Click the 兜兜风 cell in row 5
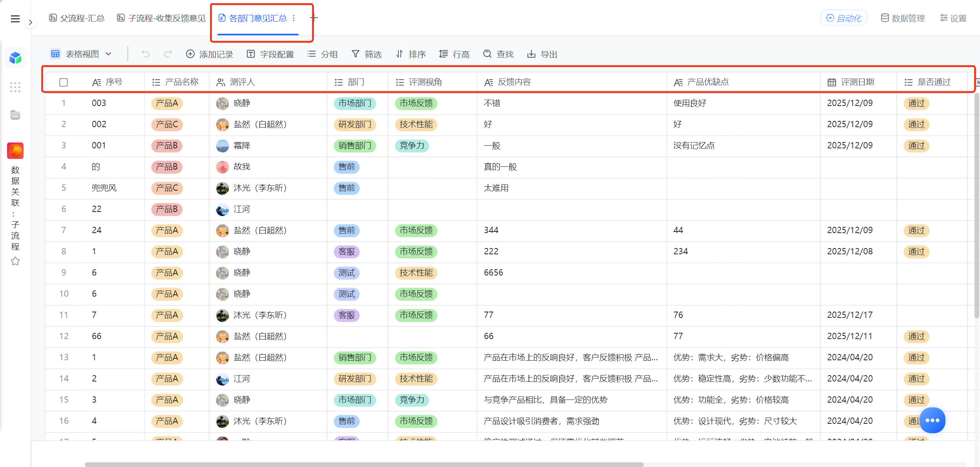Image resolution: width=980 pixels, height=467 pixels. pos(114,188)
